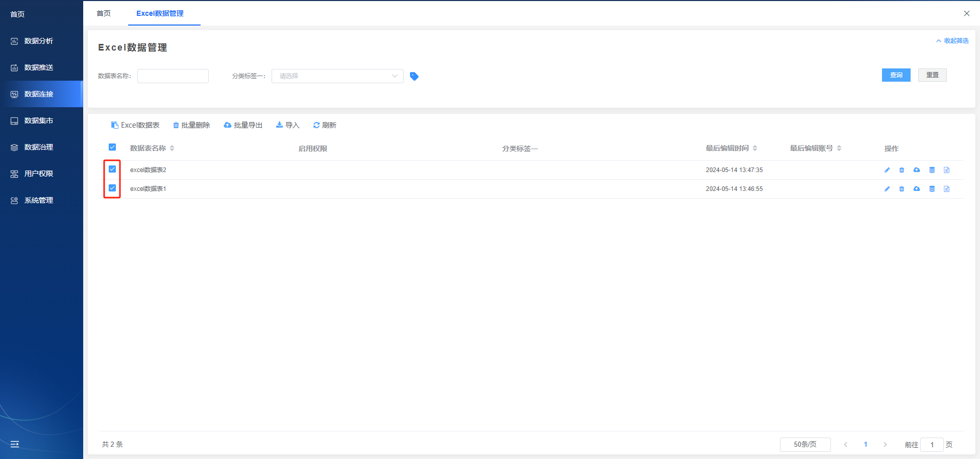
Task: Click the edit pencil icon for excel数据表2
Action: 887,170
